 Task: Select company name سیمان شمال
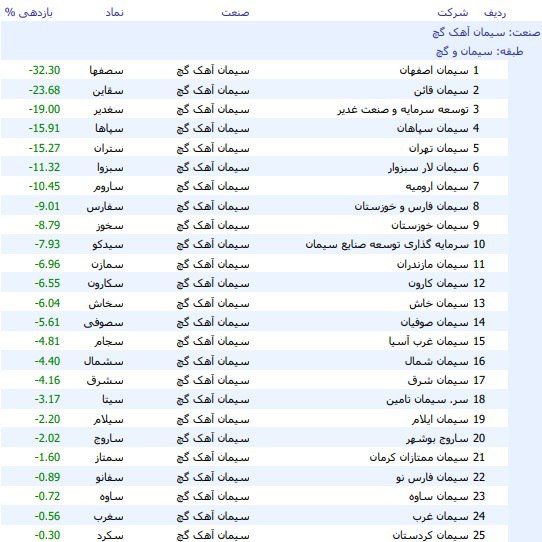437,362
